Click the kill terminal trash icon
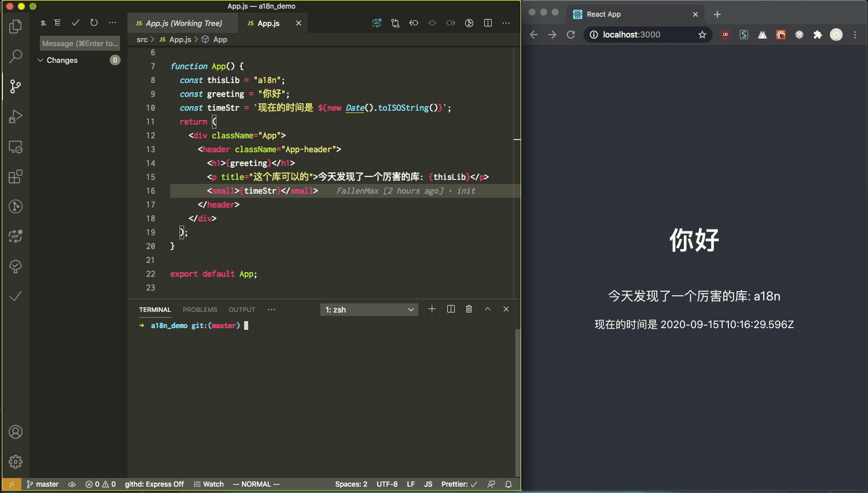868x493 pixels. coord(469,308)
